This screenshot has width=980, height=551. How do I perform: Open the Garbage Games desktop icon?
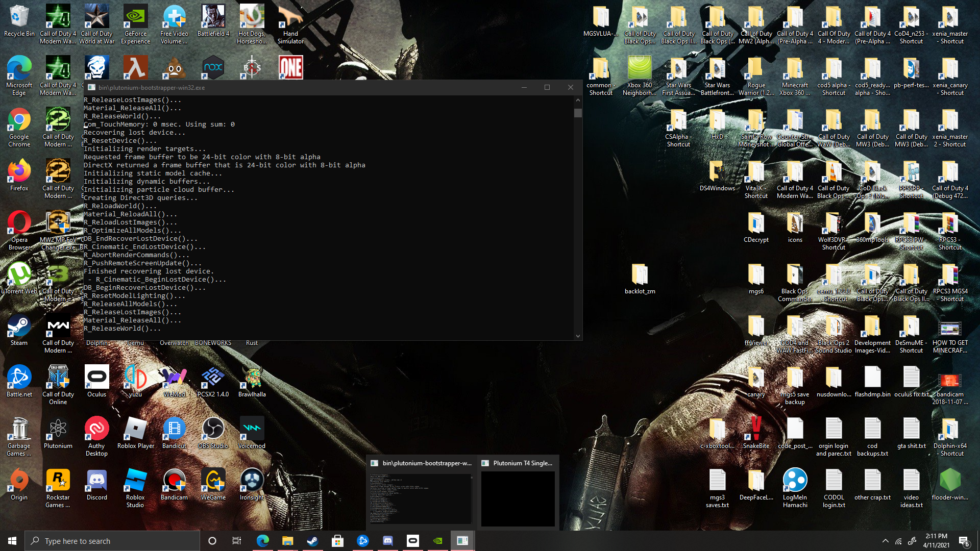click(x=19, y=437)
